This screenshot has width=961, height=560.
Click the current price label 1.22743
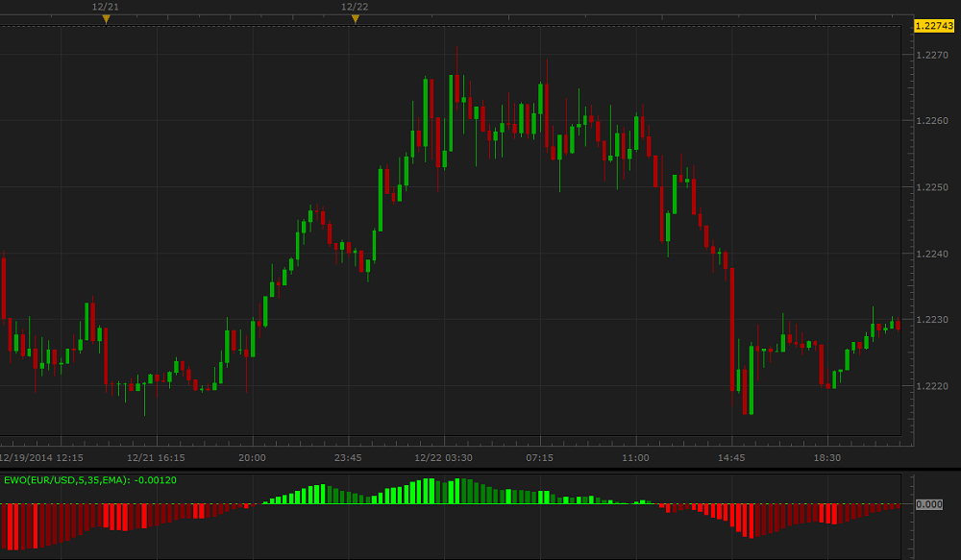pos(934,26)
